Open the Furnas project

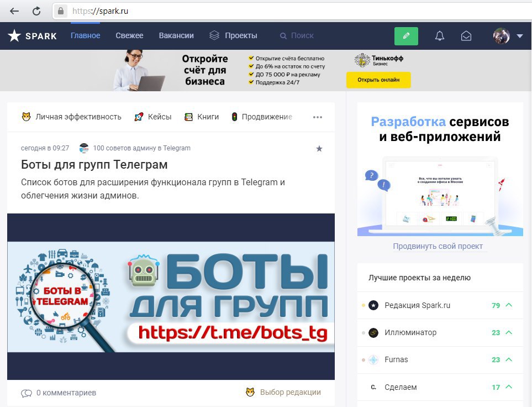[x=396, y=359]
